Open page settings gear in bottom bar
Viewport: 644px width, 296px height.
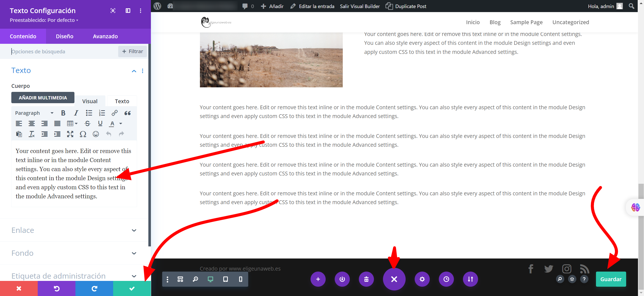(422, 279)
